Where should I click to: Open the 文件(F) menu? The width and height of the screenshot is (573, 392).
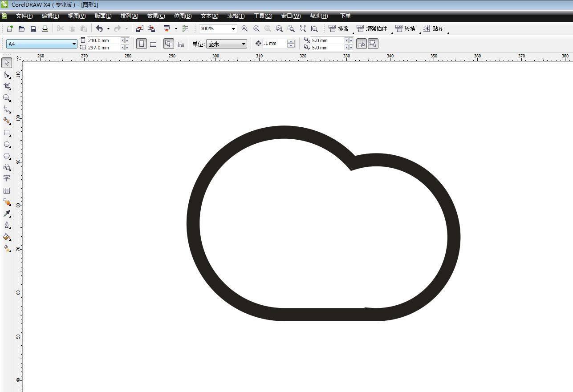click(x=24, y=16)
